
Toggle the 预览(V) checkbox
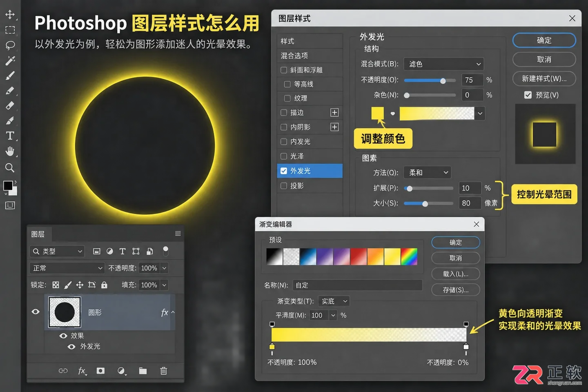[528, 95]
